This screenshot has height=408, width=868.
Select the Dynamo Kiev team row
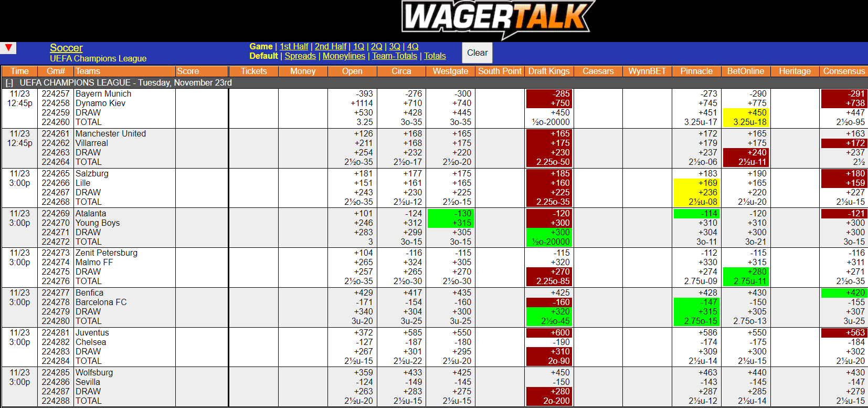click(x=100, y=103)
